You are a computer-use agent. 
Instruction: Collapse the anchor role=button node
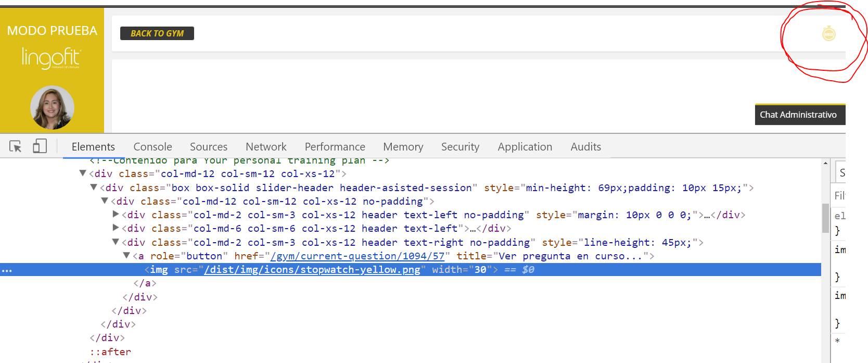click(126, 256)
